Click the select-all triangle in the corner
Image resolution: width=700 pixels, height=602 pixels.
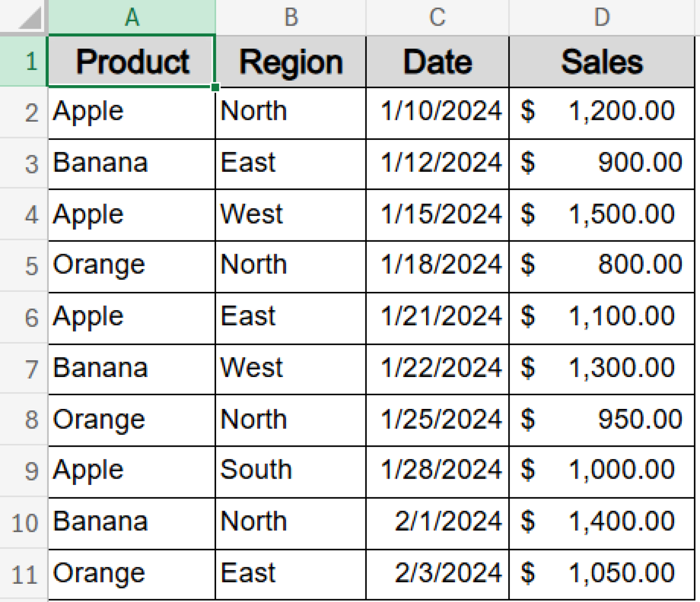[23, 18]
